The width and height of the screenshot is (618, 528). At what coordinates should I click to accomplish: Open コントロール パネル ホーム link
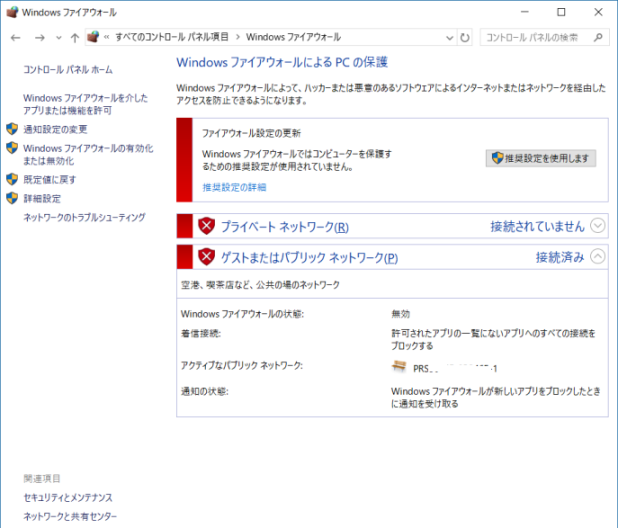point(68,70)
